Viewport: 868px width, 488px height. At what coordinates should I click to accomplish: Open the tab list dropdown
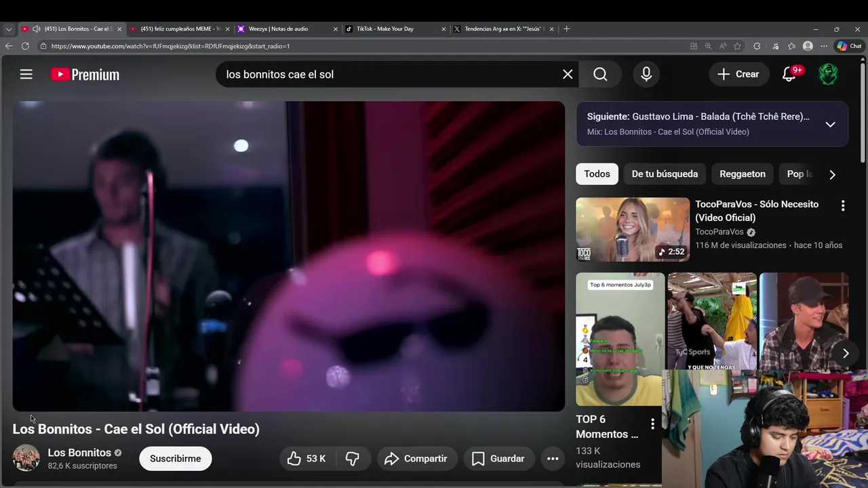point(9,29)
